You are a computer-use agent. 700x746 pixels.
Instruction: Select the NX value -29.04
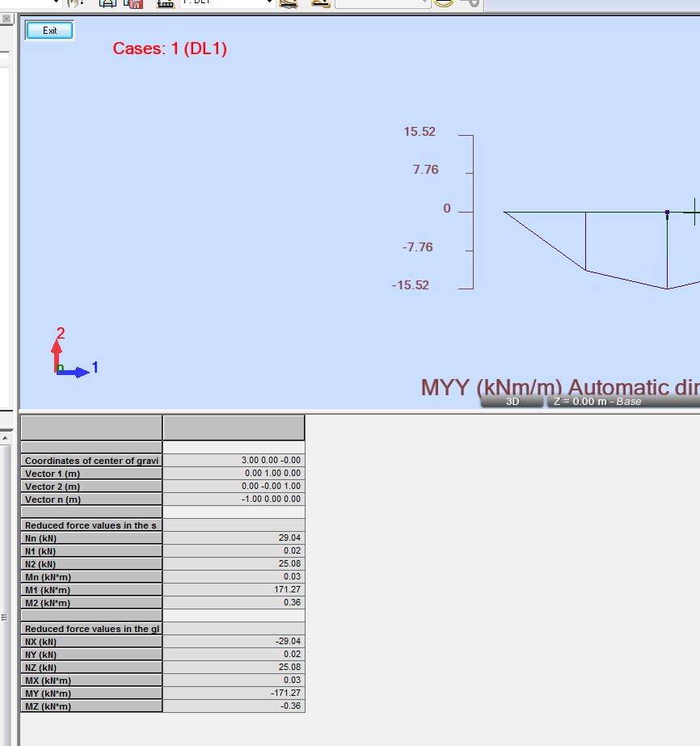click(234, 641)
